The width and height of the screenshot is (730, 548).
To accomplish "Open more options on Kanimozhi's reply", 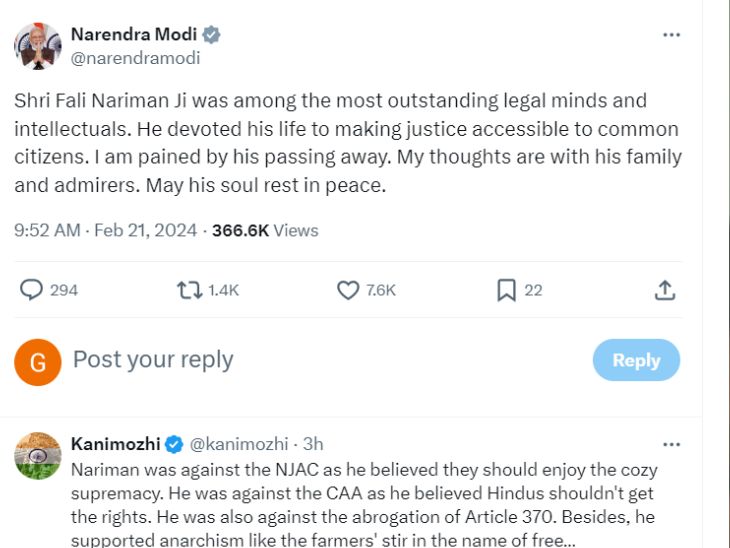I will [672, 444].
